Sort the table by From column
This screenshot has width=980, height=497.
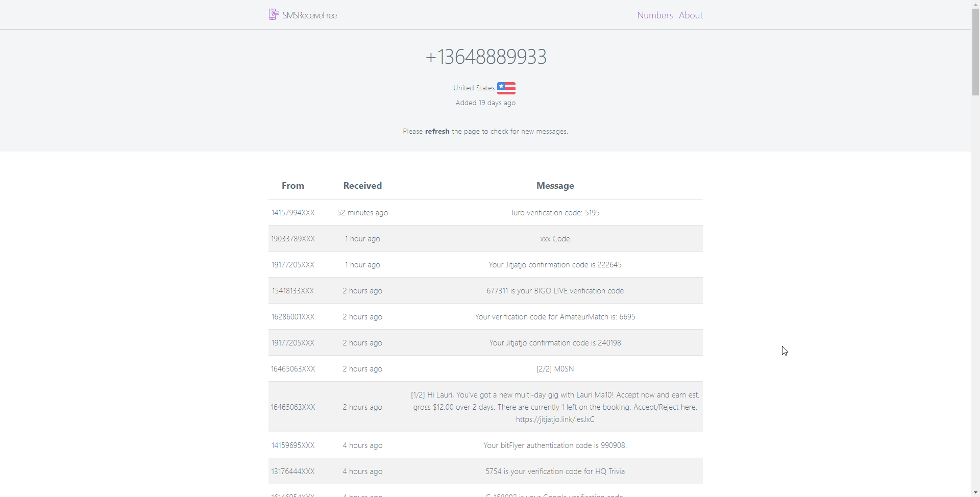coord(292,185)
